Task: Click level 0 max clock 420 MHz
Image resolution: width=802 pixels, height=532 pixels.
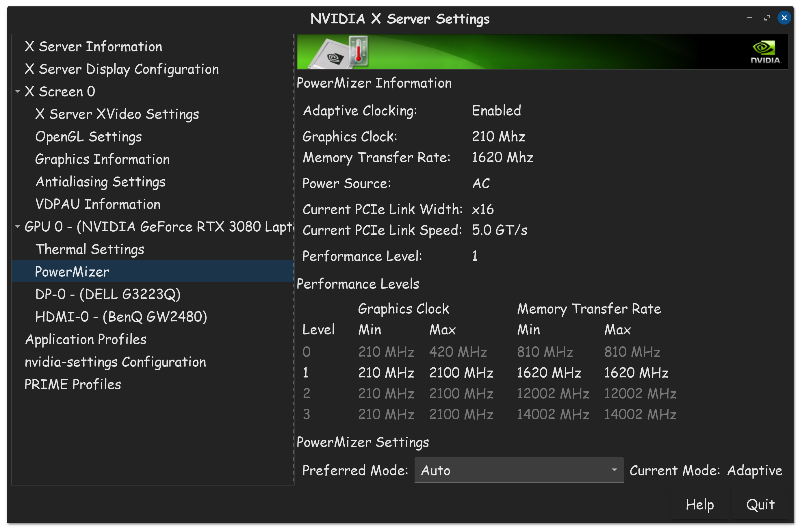Action: 458,352
